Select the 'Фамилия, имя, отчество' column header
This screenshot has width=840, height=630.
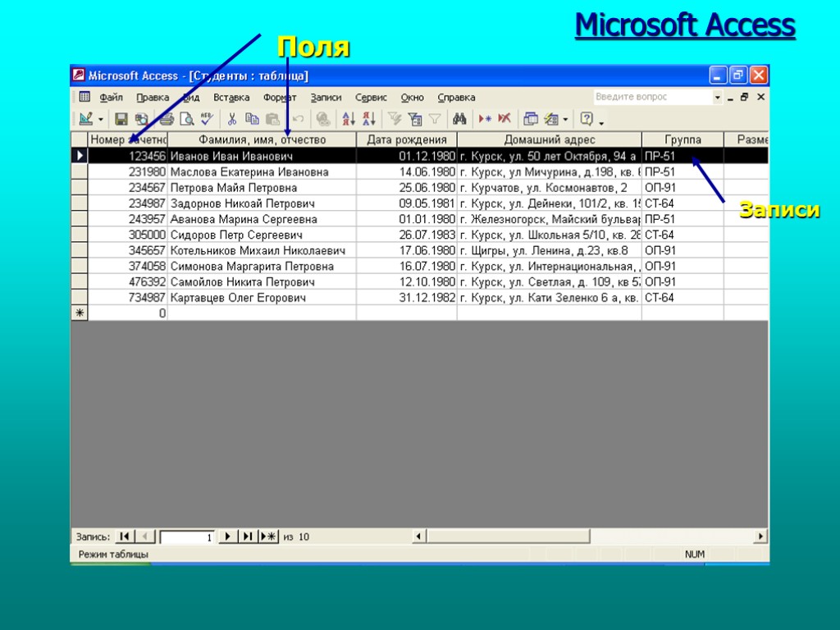click(262, 139)
